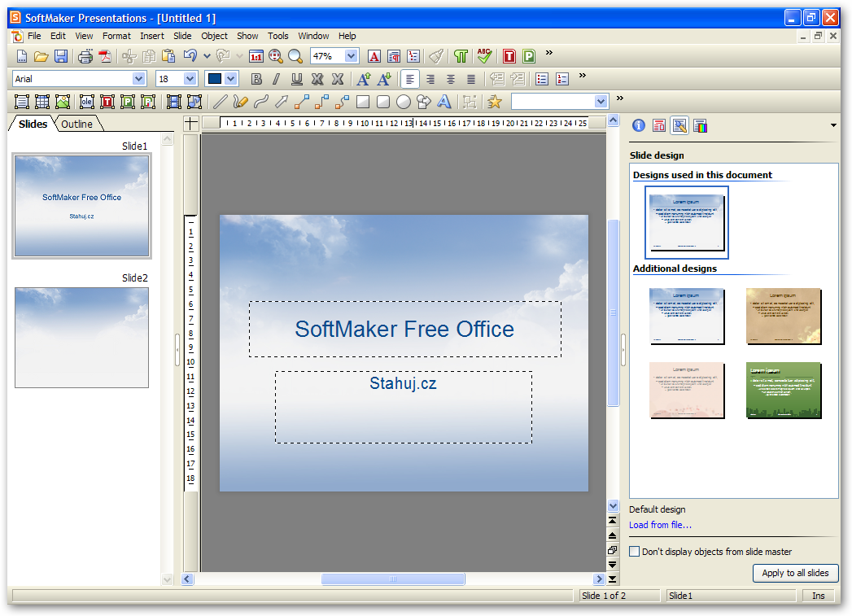The width and height of the screenshot is (852, 616).
Task: Insert TextArt letter A icon
Action: pos(444,102)
